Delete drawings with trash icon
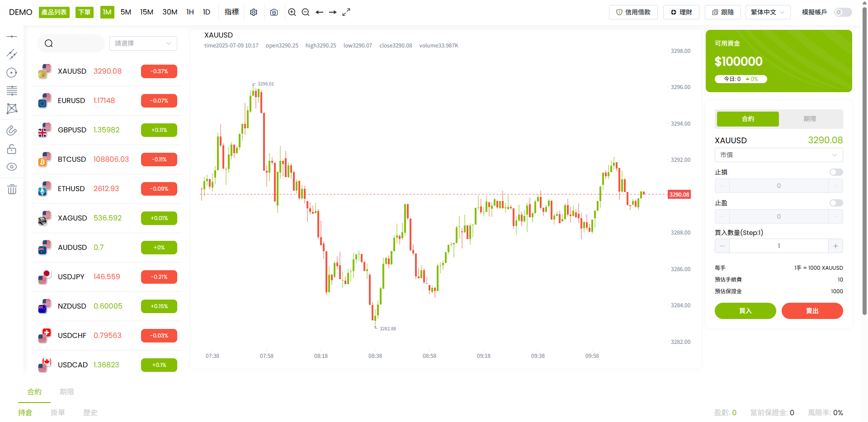The height and width of the screenshot is (422, 868). click(12, 189)
